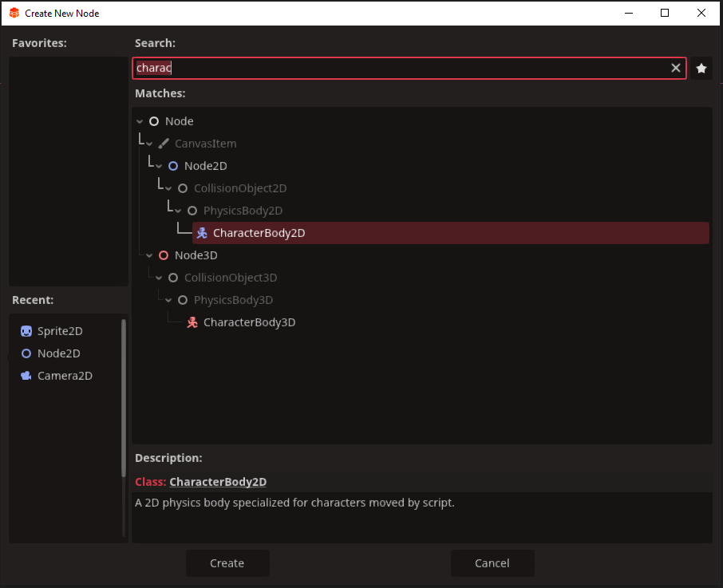
Task: Select CharacterBody3D in the matches tree
Action: click(250, 322)
